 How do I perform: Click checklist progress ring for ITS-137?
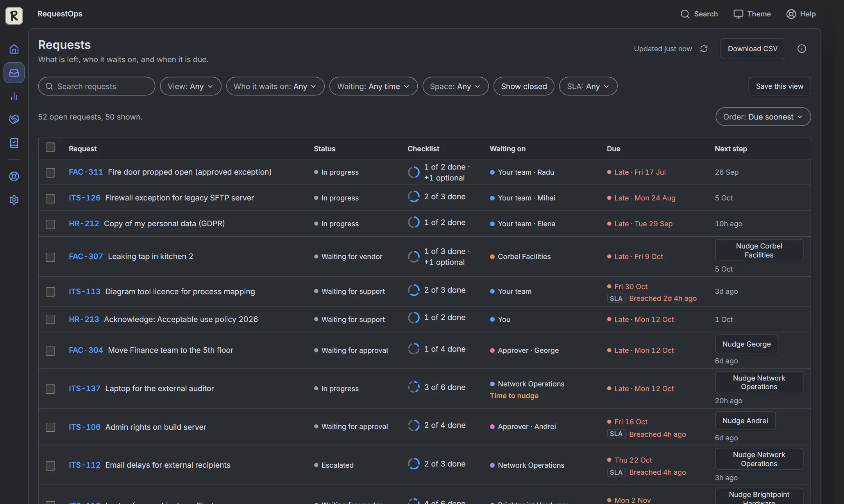pyautogui.click(x=414, y=387)
